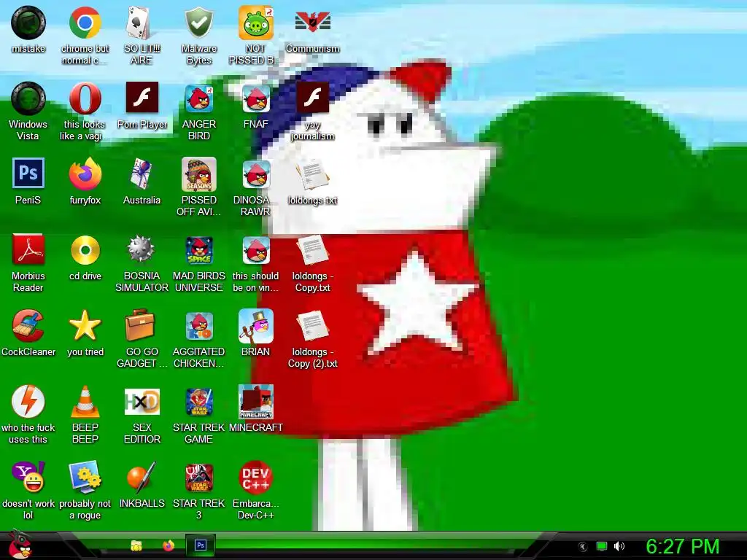747x560 pixels.
Task: Open the 'Windows Vista' desktop icon
Action: pos(28,98)
